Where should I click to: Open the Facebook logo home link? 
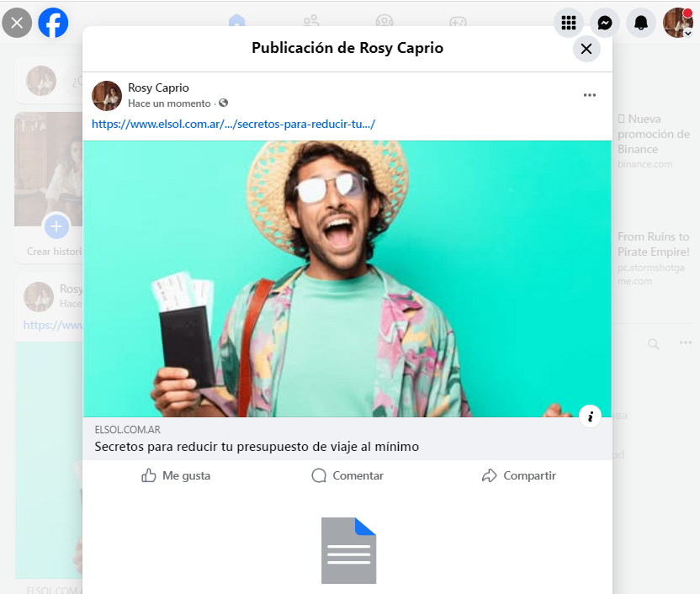click(53, 23)
